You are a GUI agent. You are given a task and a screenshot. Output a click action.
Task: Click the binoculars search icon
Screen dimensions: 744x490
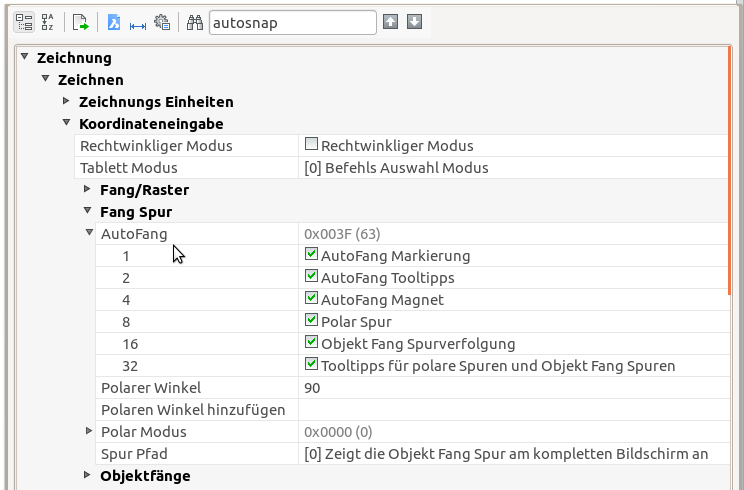195,22
